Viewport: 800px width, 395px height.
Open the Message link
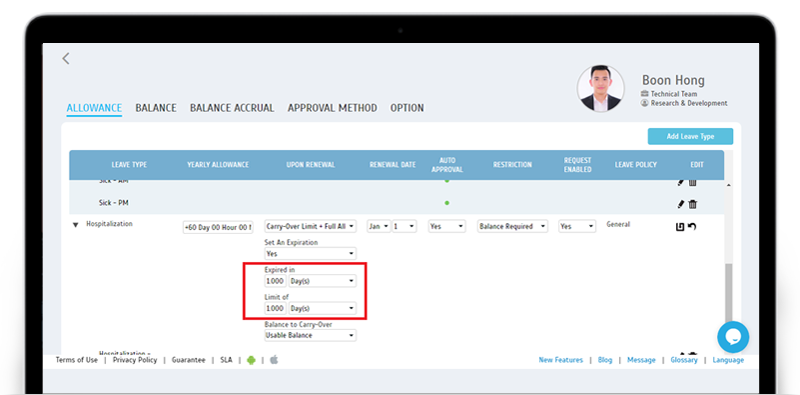(x=641, y=360)
